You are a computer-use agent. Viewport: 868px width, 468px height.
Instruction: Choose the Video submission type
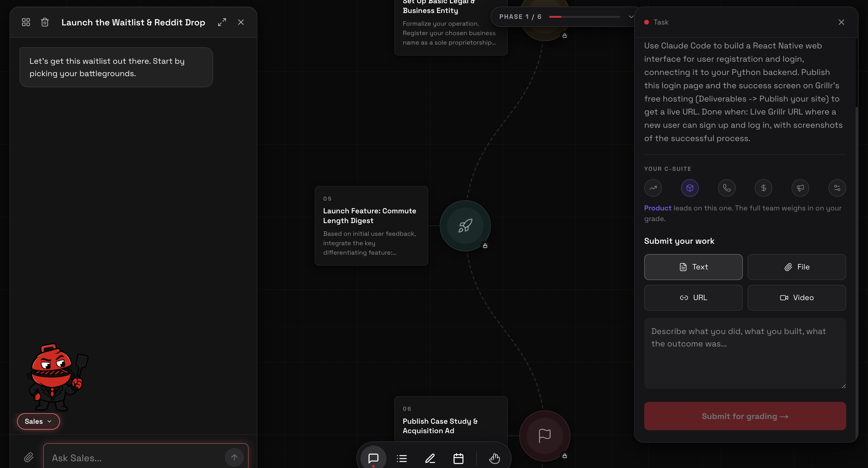pyautogui.click(x=797, y=298)
